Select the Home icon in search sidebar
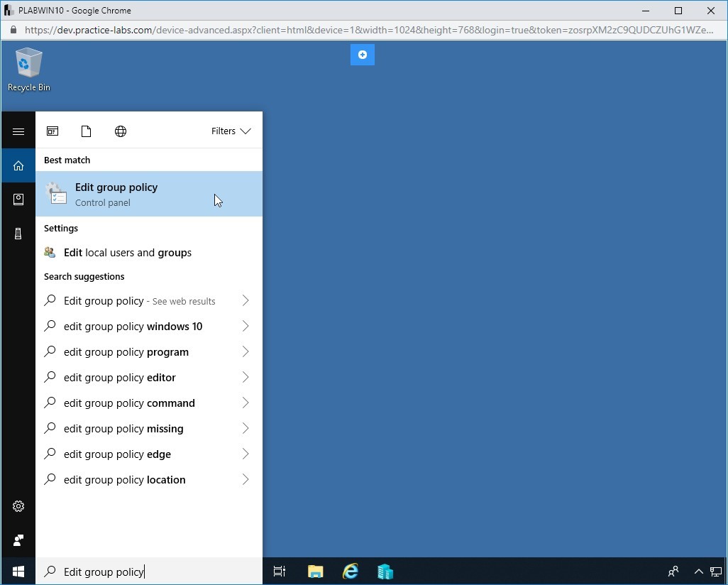728x585 pixels. click(x=18, y=165)
